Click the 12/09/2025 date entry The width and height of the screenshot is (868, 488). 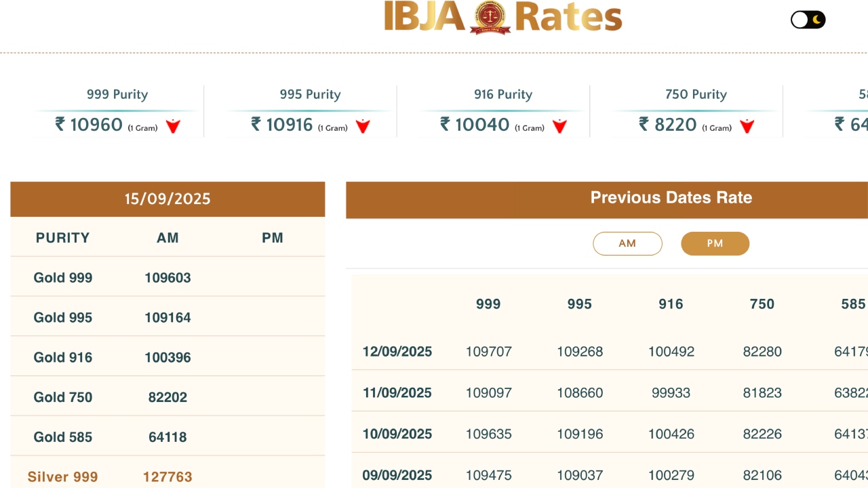pyautogui.click(x=397, y=352)
